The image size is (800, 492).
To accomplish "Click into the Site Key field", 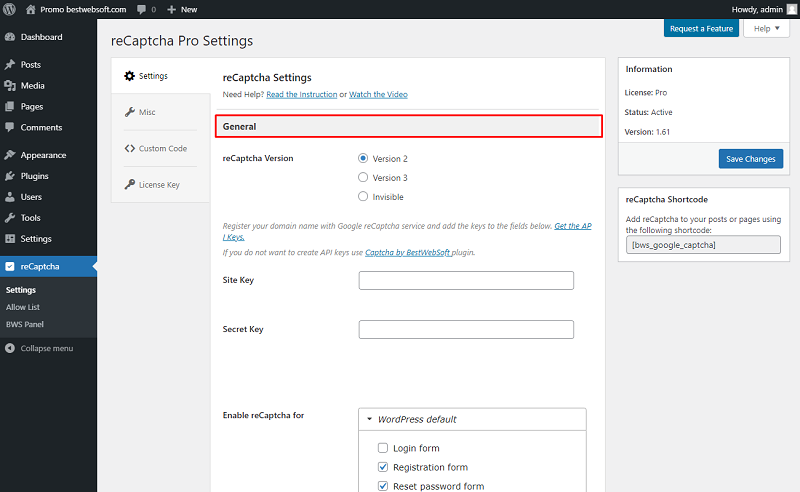I will coord(466,280).
